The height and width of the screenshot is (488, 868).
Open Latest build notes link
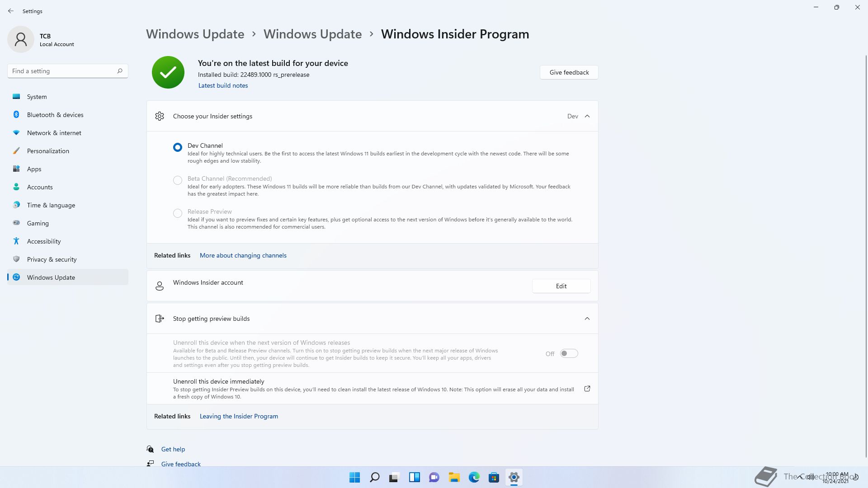pos(223,85)
